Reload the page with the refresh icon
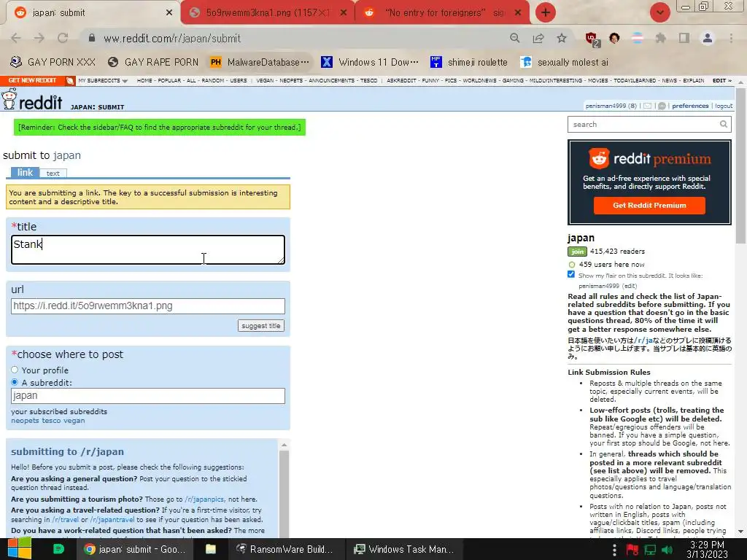 pos(63,38)
